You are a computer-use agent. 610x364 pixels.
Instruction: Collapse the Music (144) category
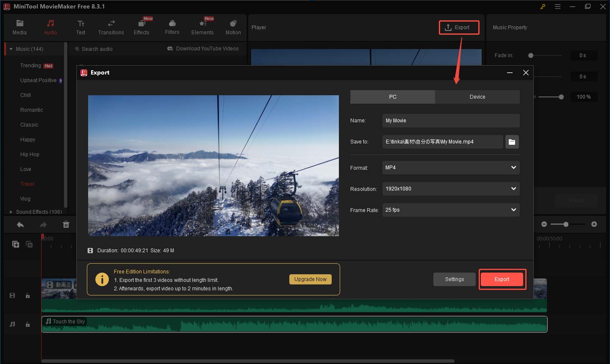click(11, 49)
